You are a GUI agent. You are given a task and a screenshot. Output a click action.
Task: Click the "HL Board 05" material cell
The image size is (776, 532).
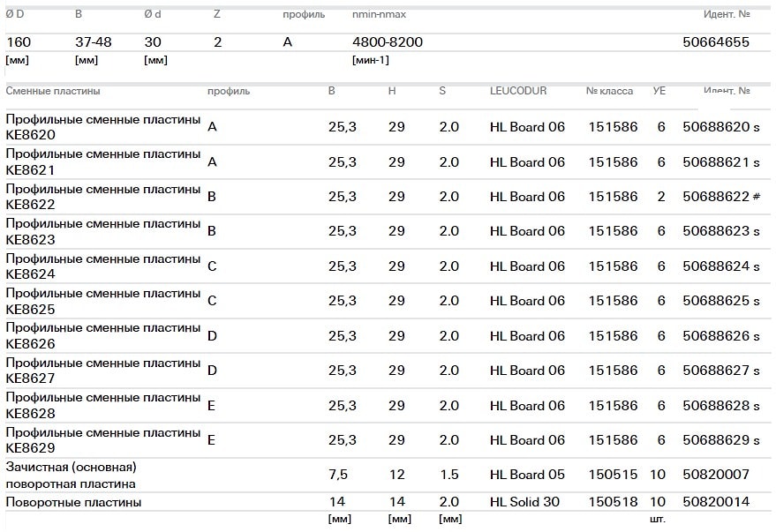(x=527, y=475)
